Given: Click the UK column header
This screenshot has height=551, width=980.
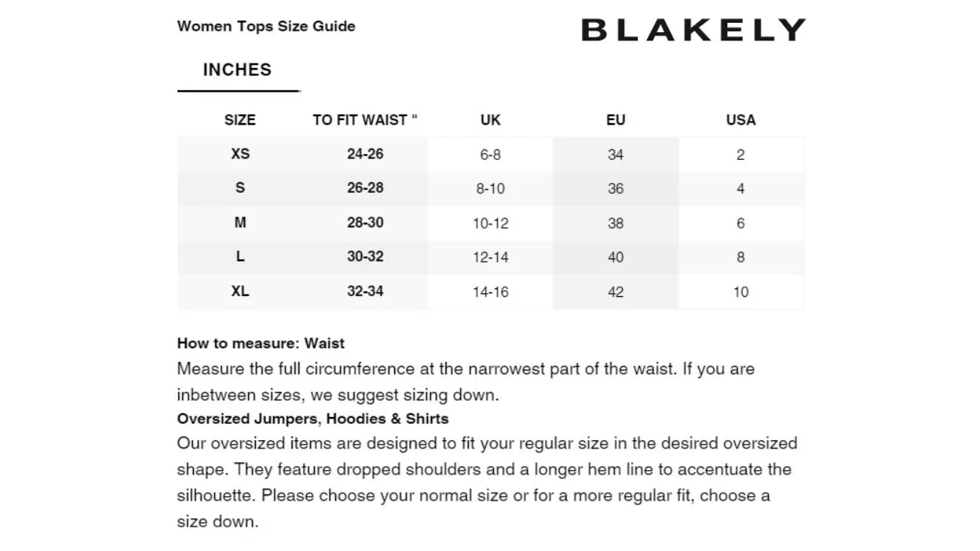Looking at the screenshot, I should pyautogui.click(x=490, y=120).
